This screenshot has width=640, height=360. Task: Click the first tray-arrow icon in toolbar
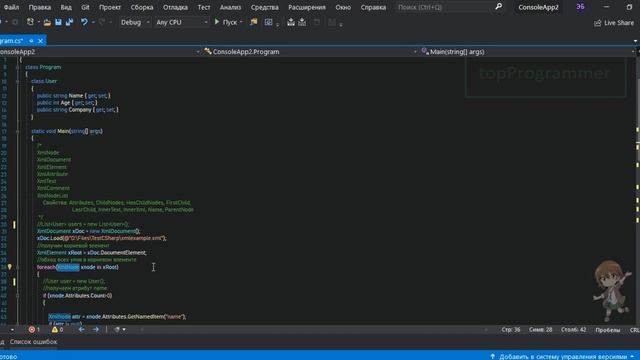point(291,22)
